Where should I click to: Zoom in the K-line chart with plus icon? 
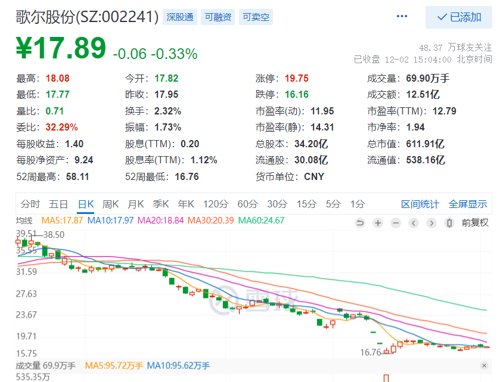click(x=378, y=223)
